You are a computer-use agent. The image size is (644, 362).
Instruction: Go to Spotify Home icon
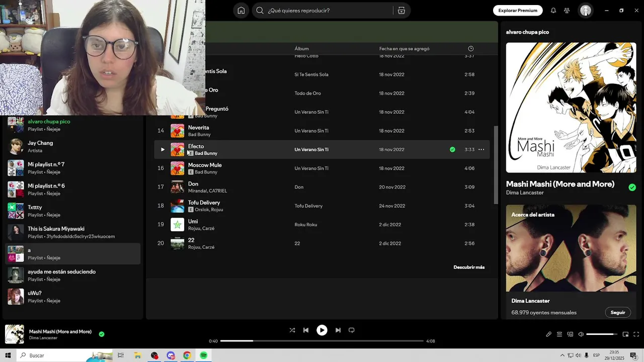click(241, 11)
